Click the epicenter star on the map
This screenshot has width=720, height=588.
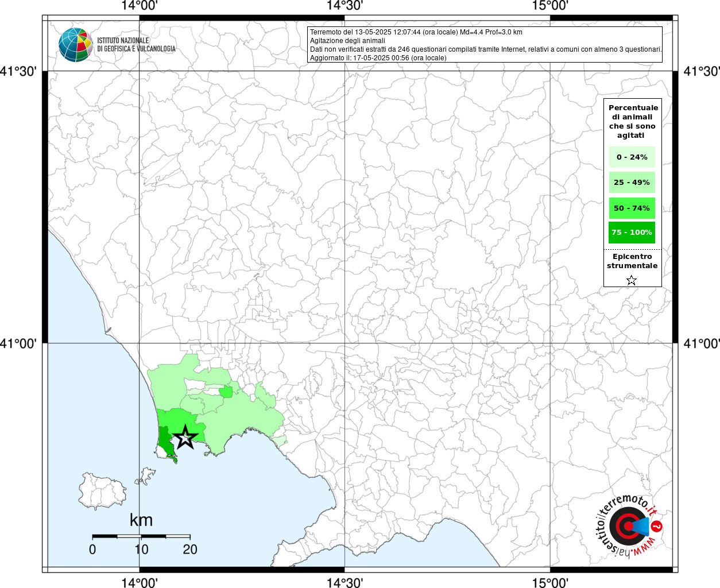(x=185, y=437)
